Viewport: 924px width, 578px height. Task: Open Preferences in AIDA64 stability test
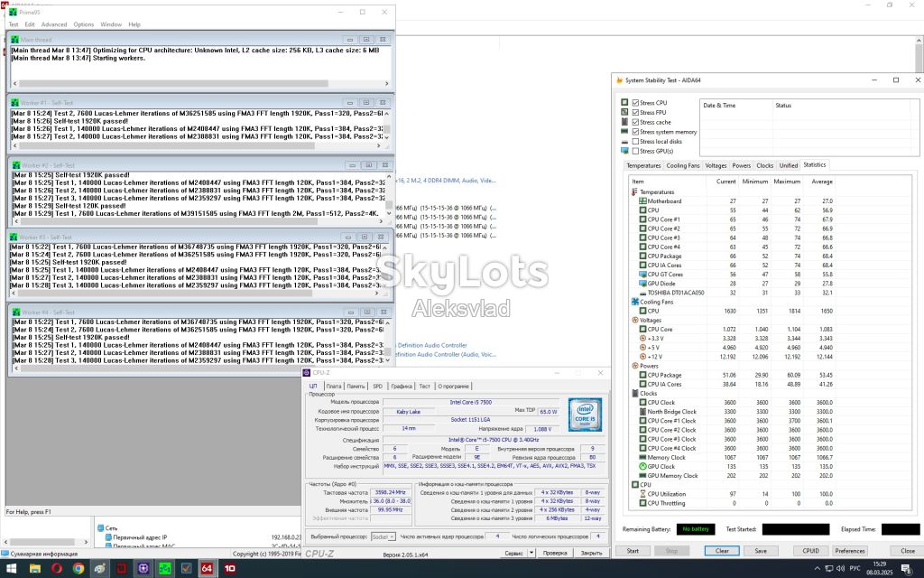(850, 551)
